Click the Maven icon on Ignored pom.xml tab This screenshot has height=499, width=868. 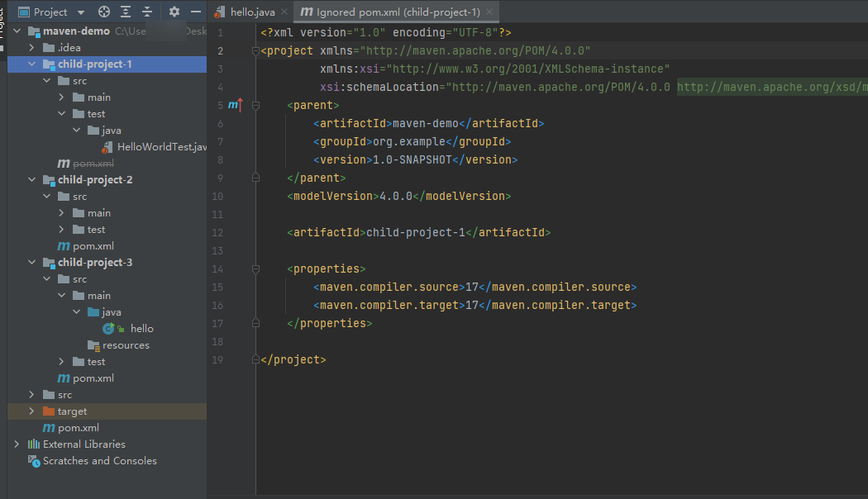click(307, 12)
